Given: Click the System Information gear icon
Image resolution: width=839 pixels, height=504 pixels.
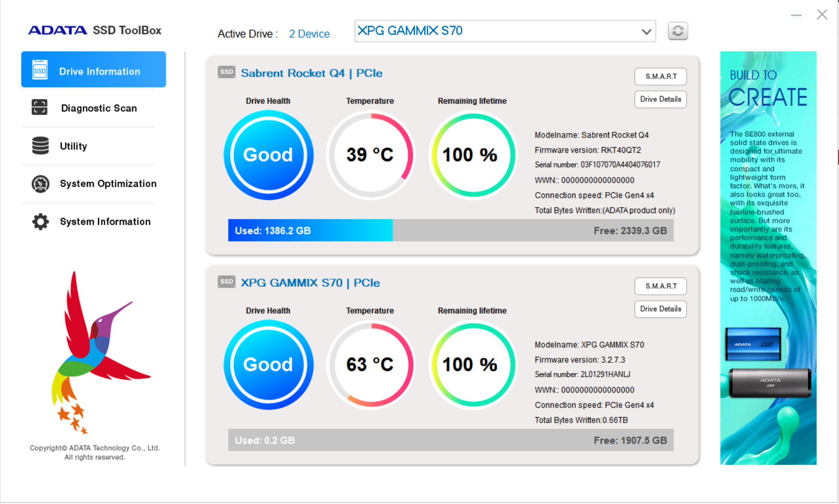Looking at the screenshot, I should [x=40, y=222].
